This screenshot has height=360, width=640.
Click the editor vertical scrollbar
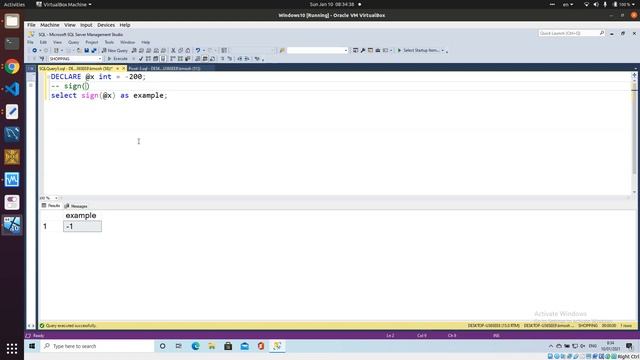pyautogui.click(x=634, y=133)
